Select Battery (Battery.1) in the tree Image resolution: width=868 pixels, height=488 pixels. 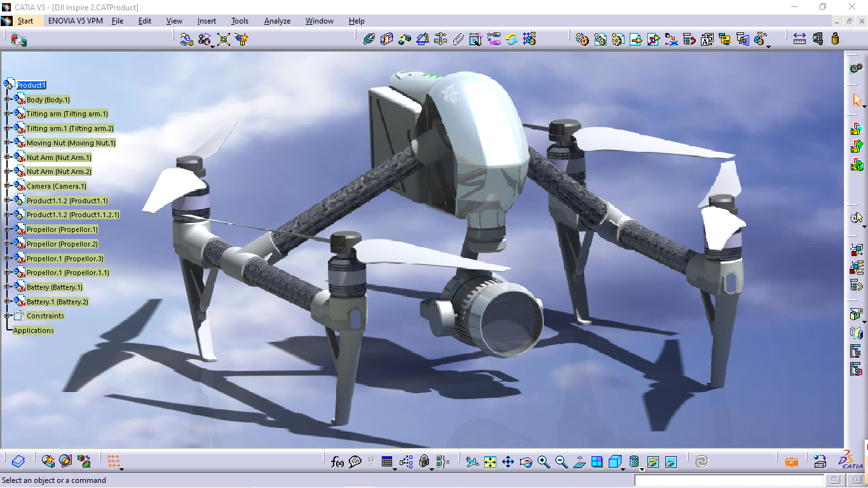tap(54, 287)
